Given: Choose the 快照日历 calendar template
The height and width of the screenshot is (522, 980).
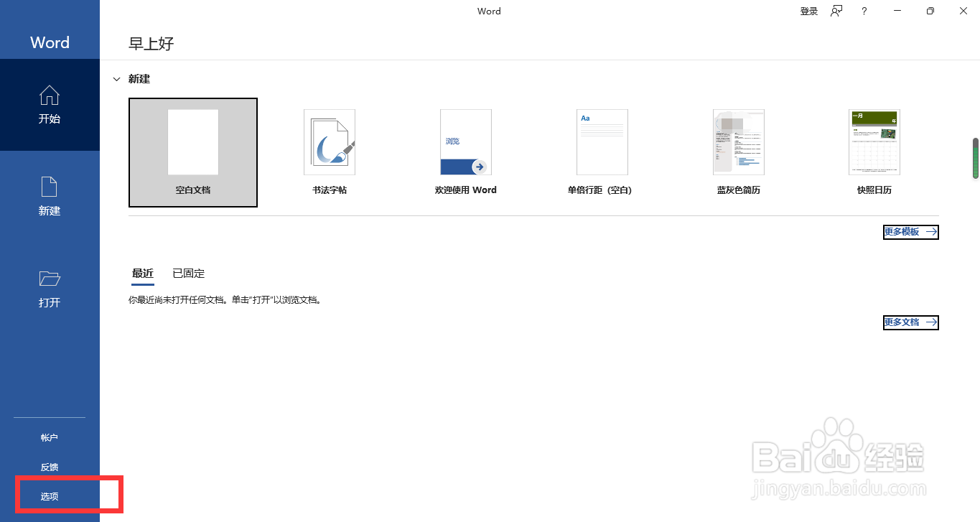Looking at the screenshot, I should pyautogui.click(x=874, y=152).
